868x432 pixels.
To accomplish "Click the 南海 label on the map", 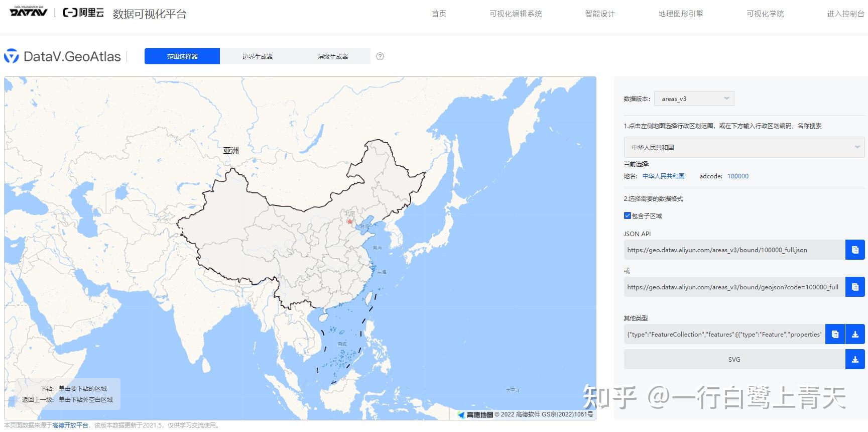I will click(342, 344).
